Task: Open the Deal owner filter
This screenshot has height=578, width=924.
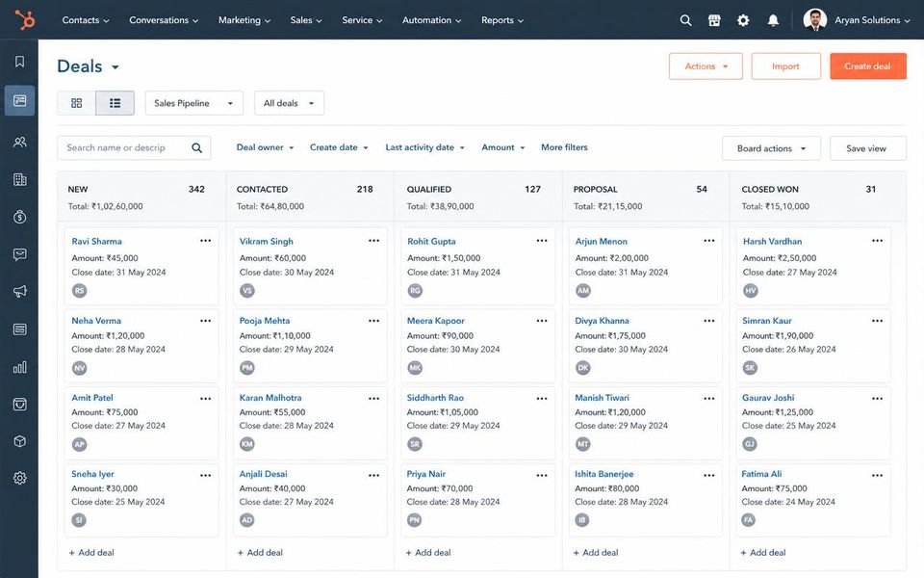Action: coord(265,147)
